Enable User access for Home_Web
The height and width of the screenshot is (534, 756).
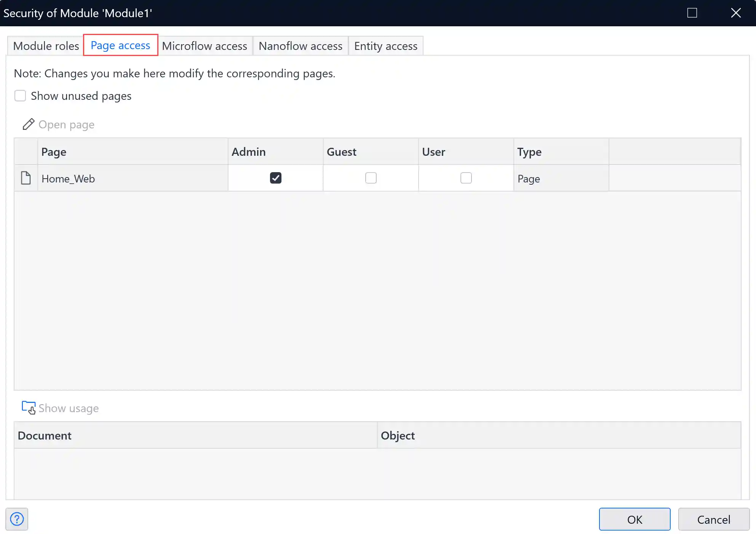click(465, 178)
